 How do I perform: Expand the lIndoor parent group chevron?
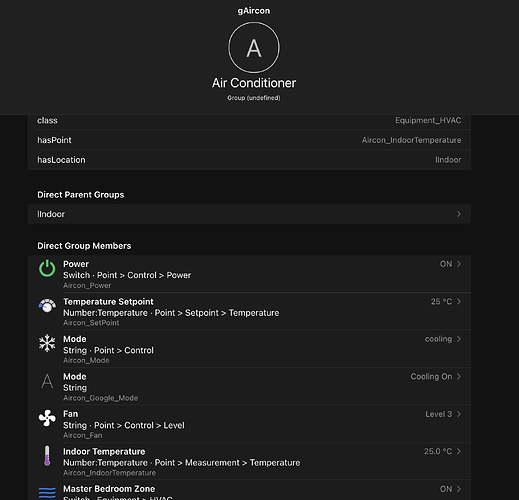[459, 214]
